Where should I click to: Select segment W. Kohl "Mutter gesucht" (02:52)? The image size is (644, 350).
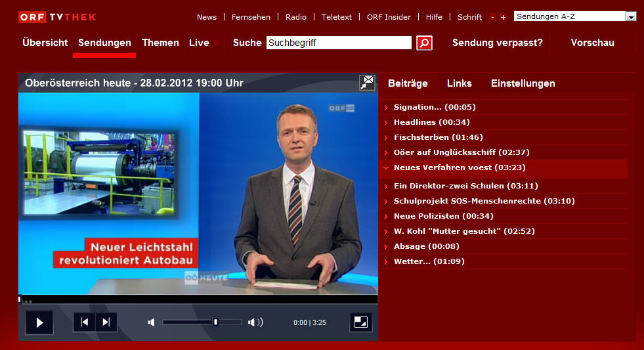point(464,231)
